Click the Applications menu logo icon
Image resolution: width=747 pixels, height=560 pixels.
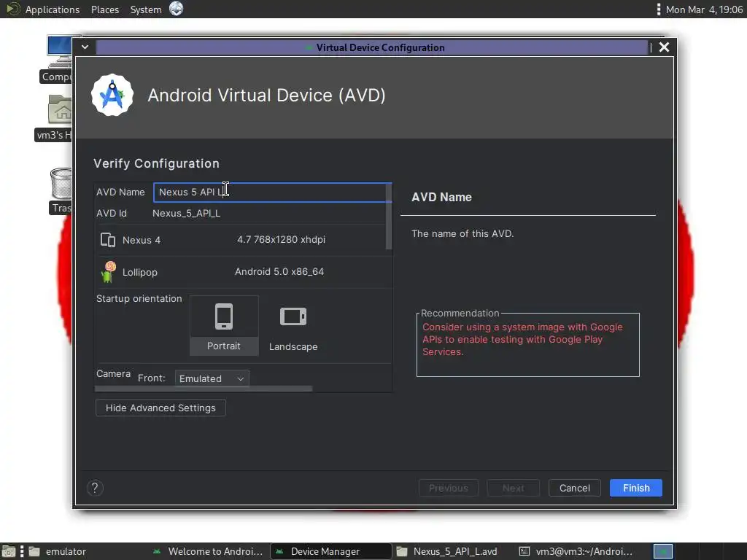point(13,9)
